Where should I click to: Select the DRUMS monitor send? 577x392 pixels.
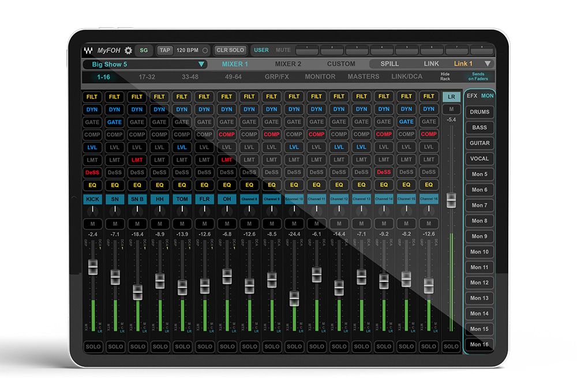coord(479,112)
